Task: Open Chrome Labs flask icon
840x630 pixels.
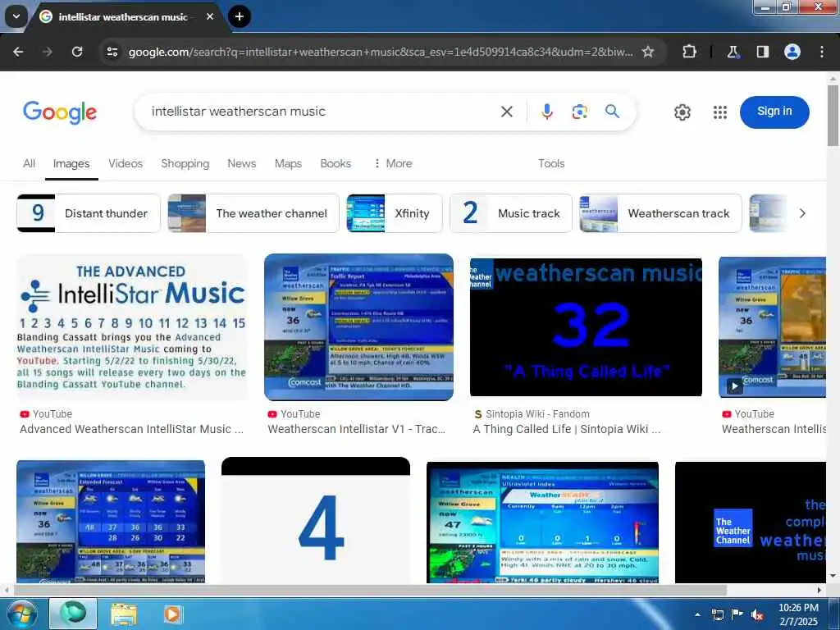Action: pyautogui.click(x=733, y=52)
